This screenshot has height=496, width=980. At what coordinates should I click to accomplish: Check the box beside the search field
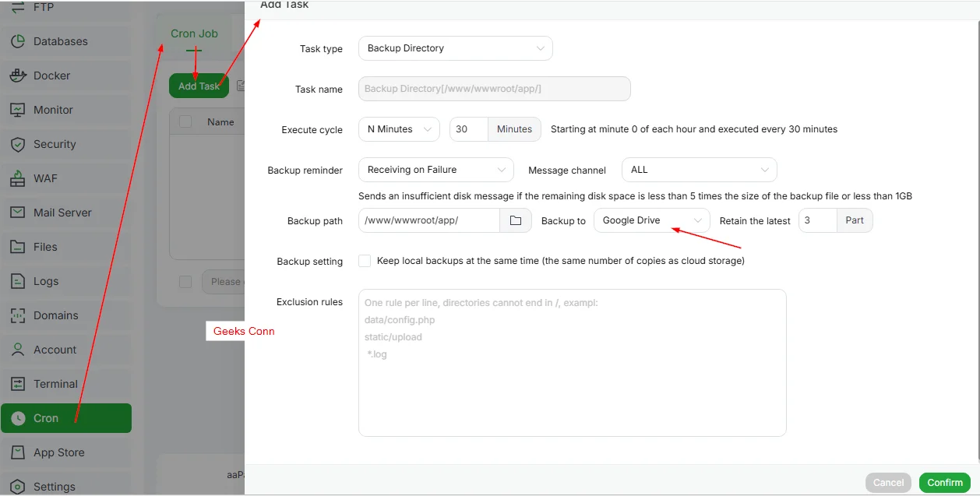click(x=185, y=281)
